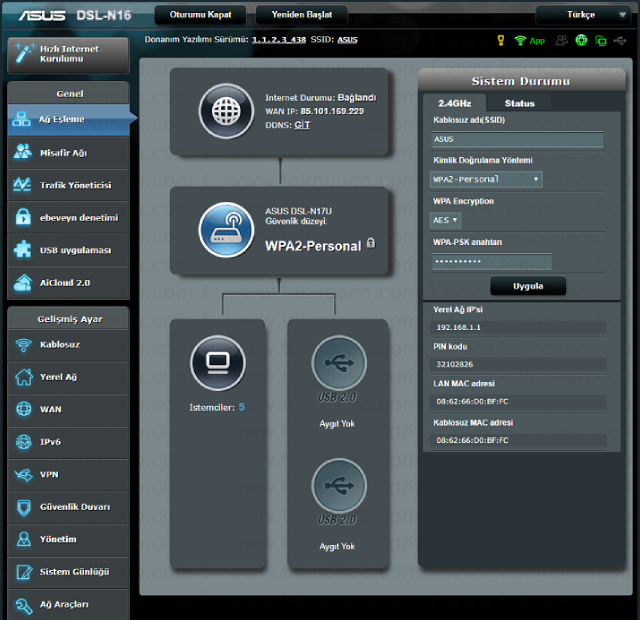
Task: Open IPv6 settings icon
Action: pyautogui.click(x=24, y=442)
